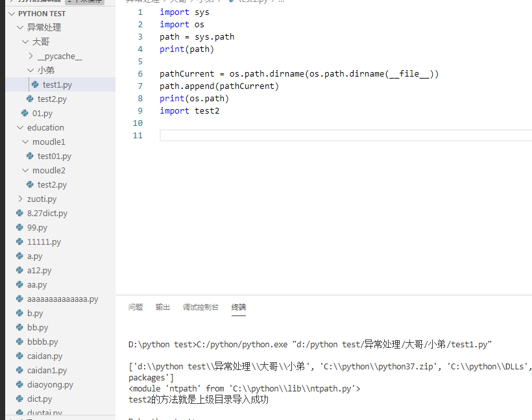Viewport: 532px width, 420px height.
Task: Click the 'import test2' code on line 9
Action: [x=189, y=111]
